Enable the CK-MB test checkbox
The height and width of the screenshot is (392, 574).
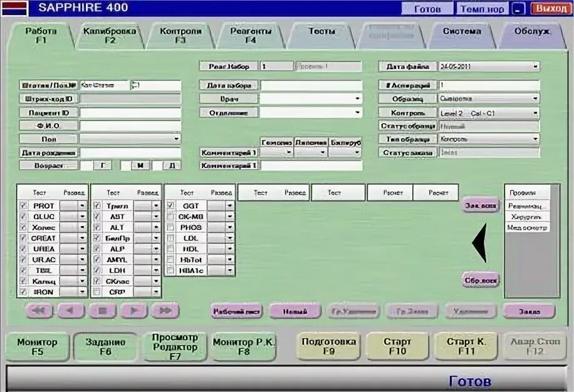(x=170, y=217)
